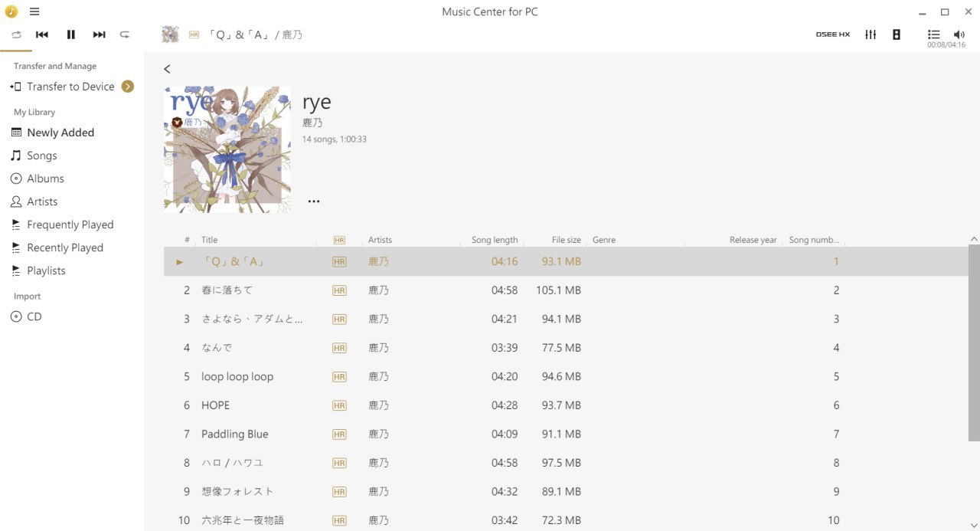Select song 想像フォレスト
The image size is (980, 531).
566,491
